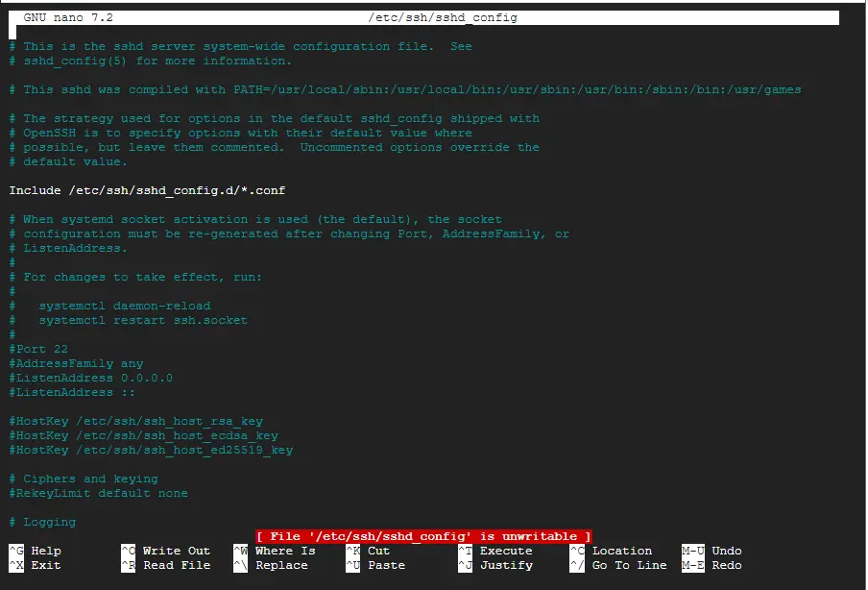Click the red 'is unwritable' status message
Viewport: 868px width, 590px height.
tap(423, 536)
